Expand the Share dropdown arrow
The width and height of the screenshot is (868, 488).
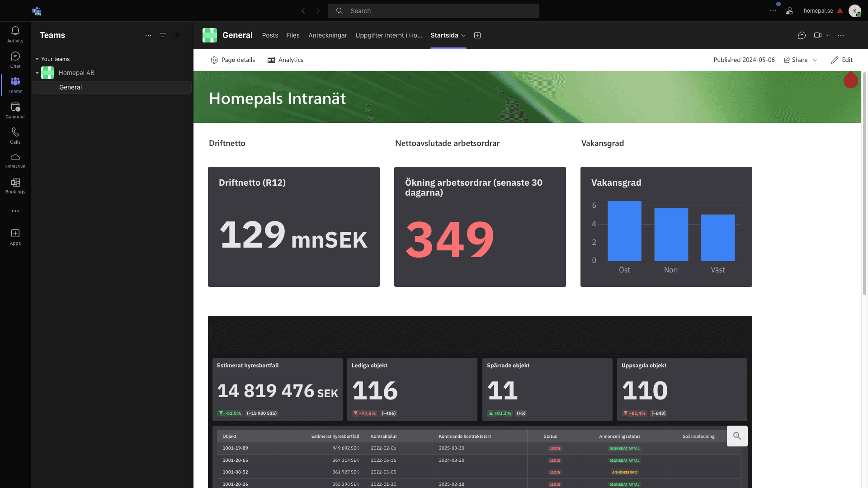coord(815,60)
